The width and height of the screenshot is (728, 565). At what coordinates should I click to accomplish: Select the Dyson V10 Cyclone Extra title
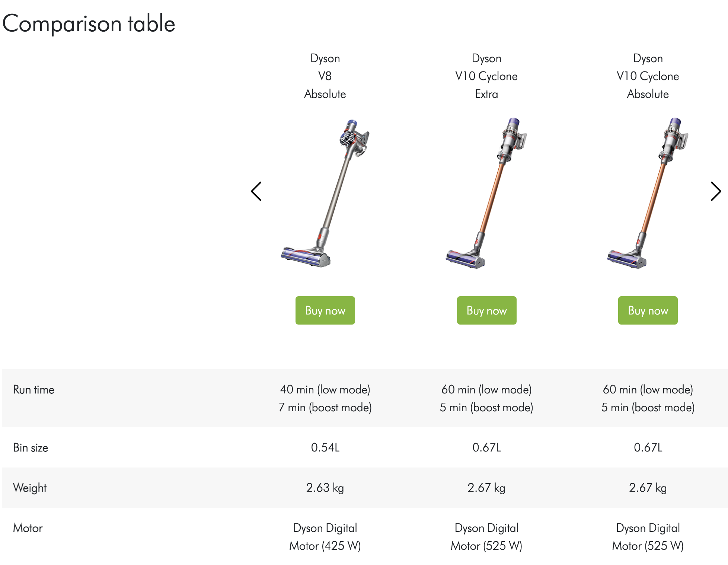coord(486,76)
